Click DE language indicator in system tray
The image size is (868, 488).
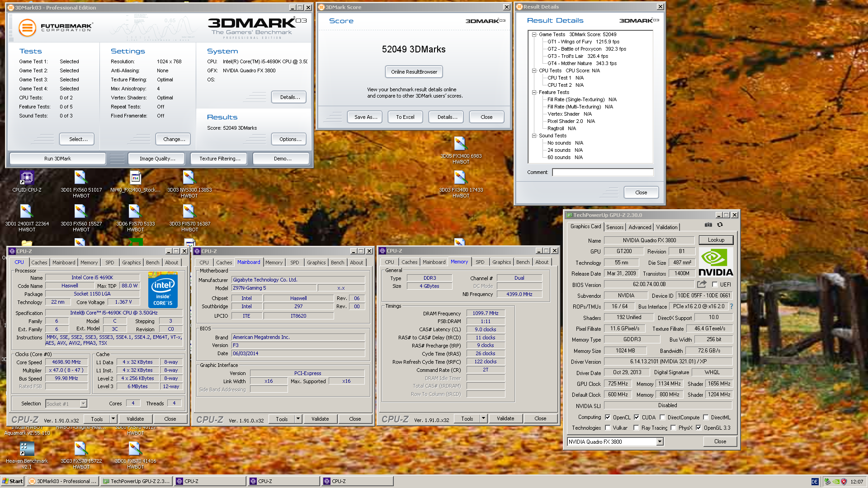coord(815,482)
